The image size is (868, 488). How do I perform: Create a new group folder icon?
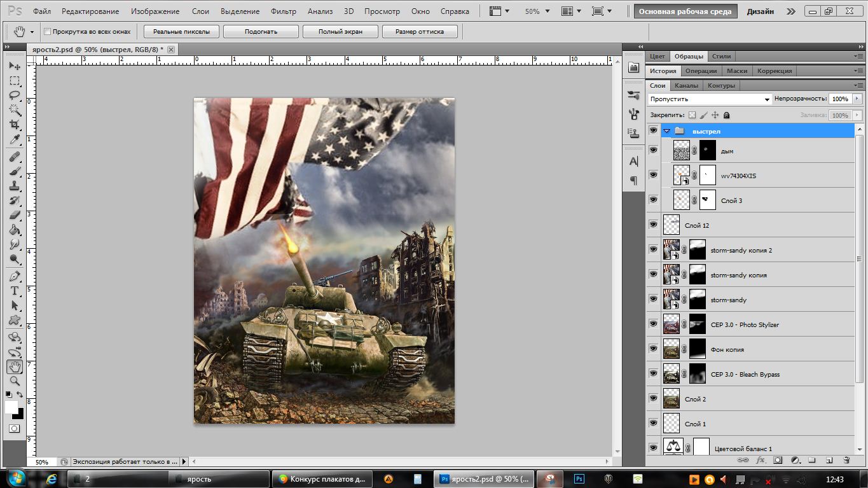pyautogui.click(x=811, y=459)
